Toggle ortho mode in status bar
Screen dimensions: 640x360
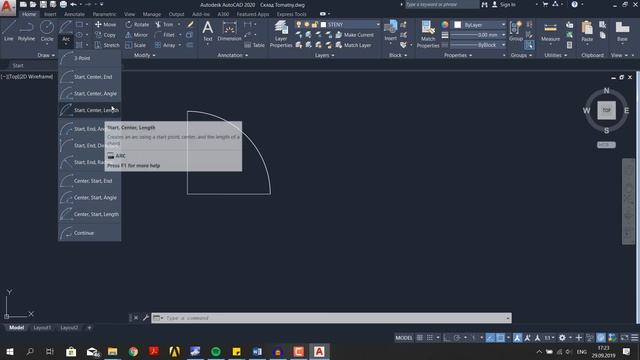(x=447, y=338)
